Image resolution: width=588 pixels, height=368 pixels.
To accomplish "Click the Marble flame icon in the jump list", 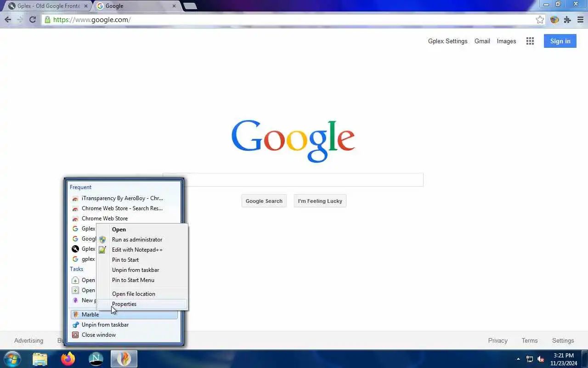I will tap(75, 315).
